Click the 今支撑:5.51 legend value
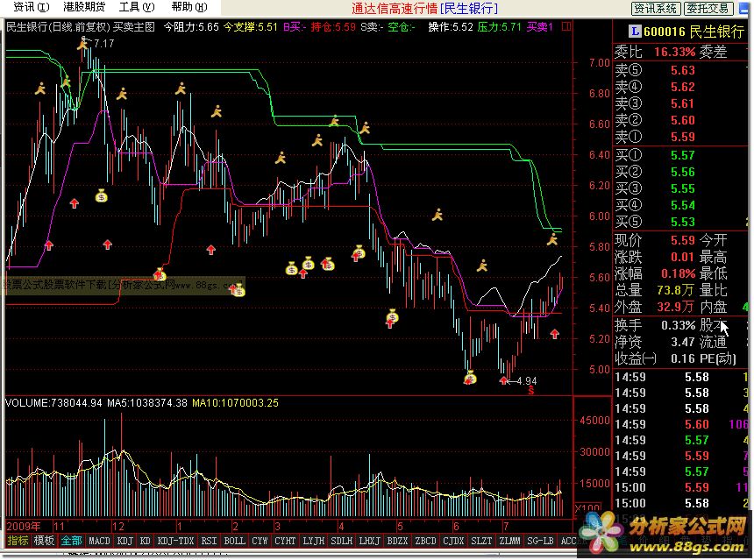The image size is (754, 560). [x=251, y=27]
